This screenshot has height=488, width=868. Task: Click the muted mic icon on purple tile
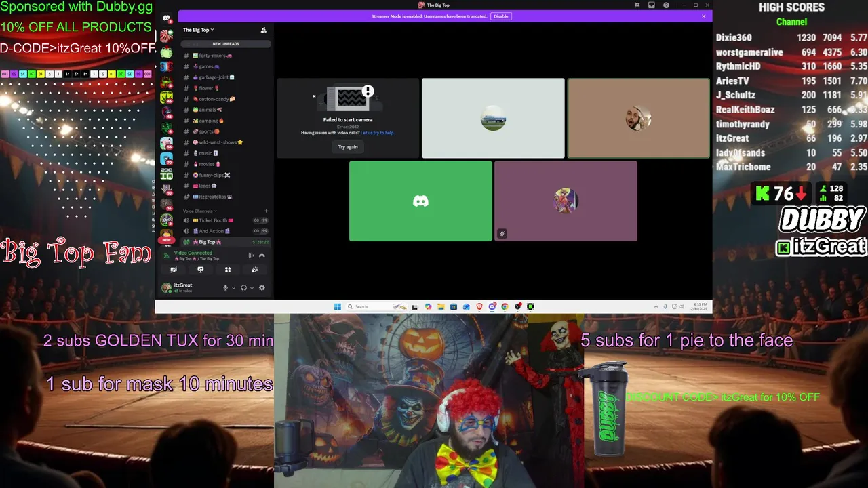pyautogui.click(x=502, y=234)
